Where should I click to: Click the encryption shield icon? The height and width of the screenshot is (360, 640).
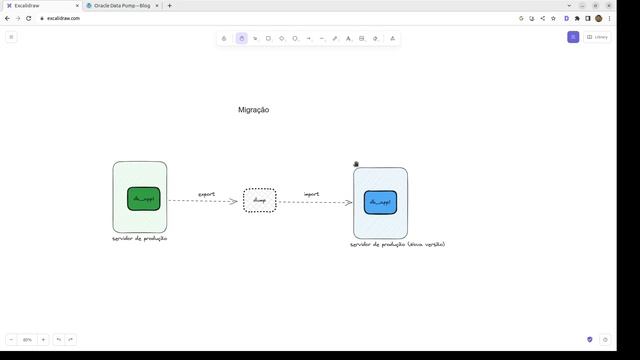[590, 340]
